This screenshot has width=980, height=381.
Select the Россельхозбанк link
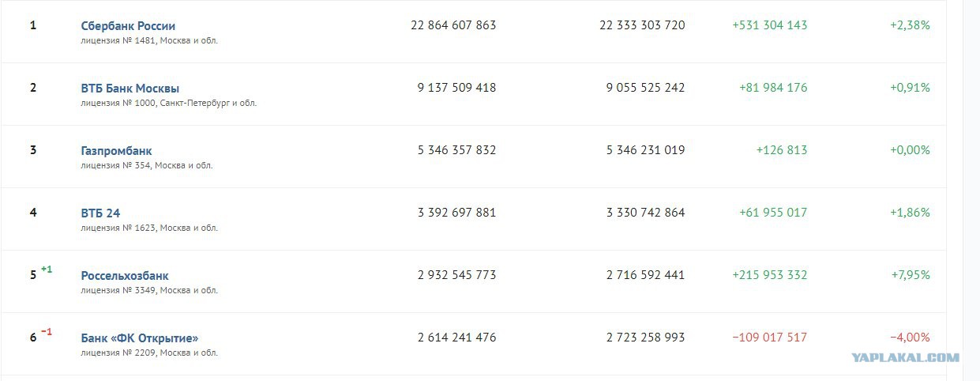(x=125, y=276)
